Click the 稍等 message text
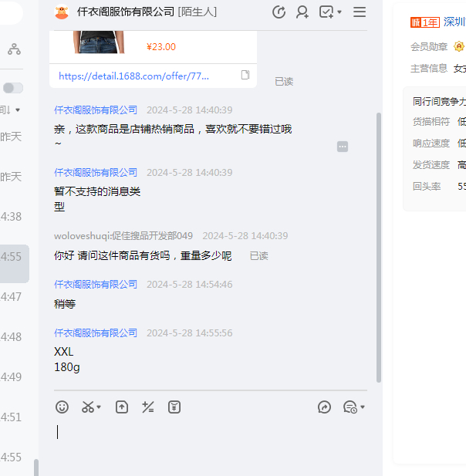This screenshot has width=466, height=476. point(65,304)
